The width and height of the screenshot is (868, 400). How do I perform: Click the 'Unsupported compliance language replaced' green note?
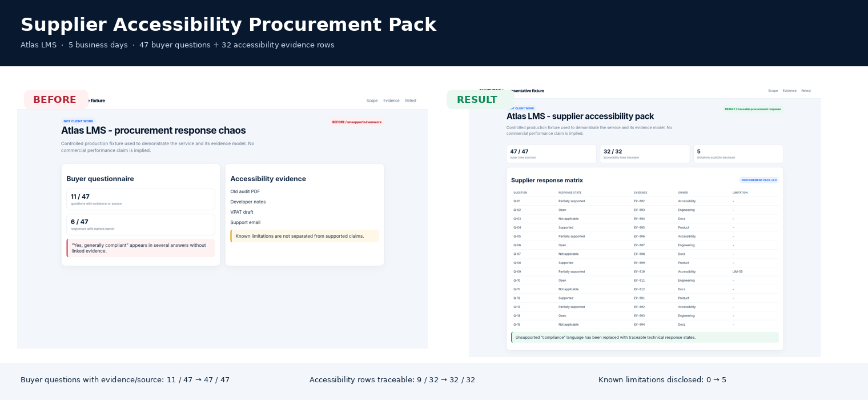(x=645, y=337)
